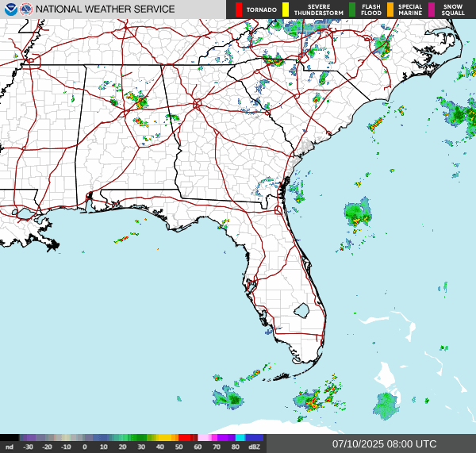The width and height of the screenshot is (476, 453).
Task: Click the -30 value on dBZ scale
Action: point(28,447)
